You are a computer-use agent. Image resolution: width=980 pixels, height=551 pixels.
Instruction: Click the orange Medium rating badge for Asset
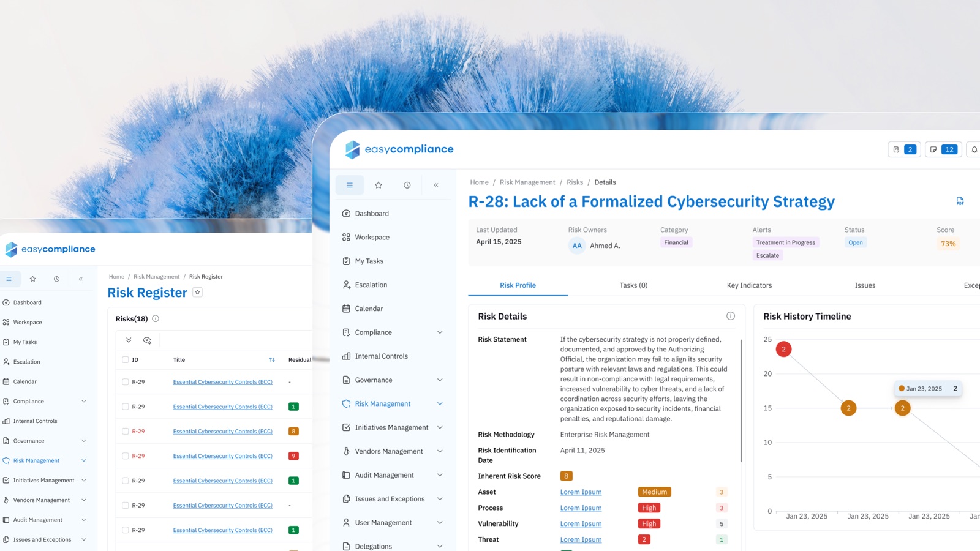click(655, 492)
